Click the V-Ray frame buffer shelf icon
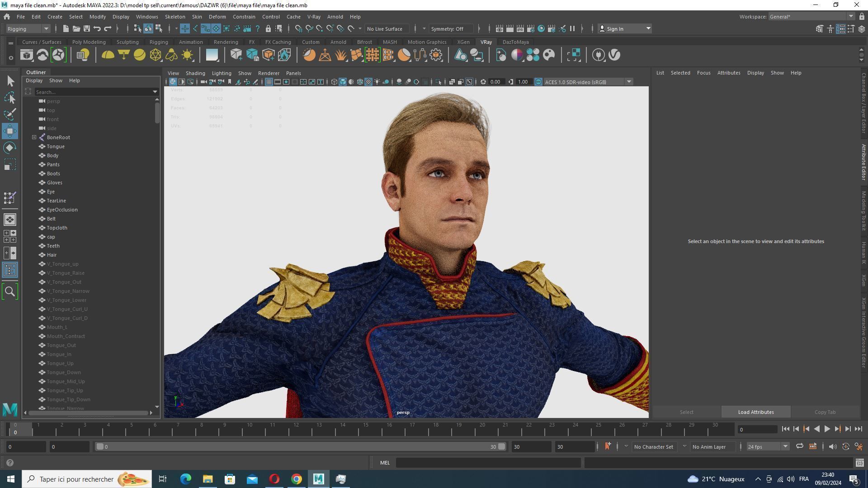 click(27, 55)
